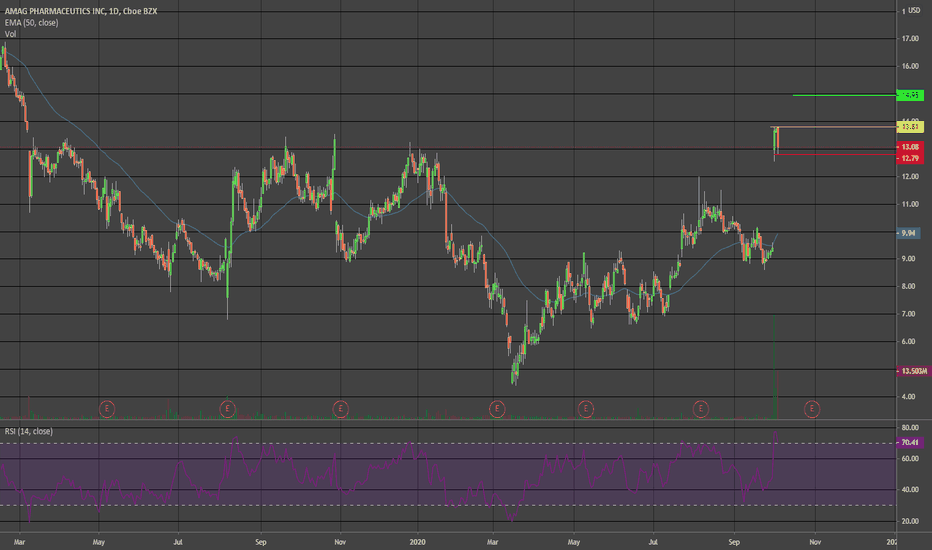Select the earnings E marker after Jul 2020
This screenshot has height=550, width=932.
pos(701,408)
